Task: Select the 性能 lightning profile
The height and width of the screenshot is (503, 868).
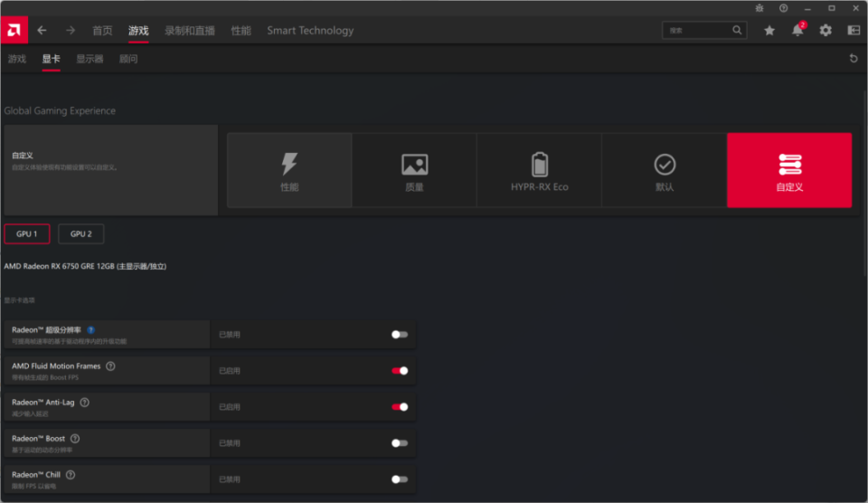Action: (289, 170)
